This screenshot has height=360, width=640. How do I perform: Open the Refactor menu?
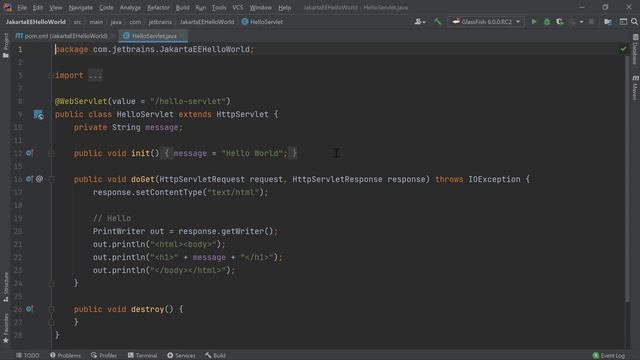click(x=158, y=7)
